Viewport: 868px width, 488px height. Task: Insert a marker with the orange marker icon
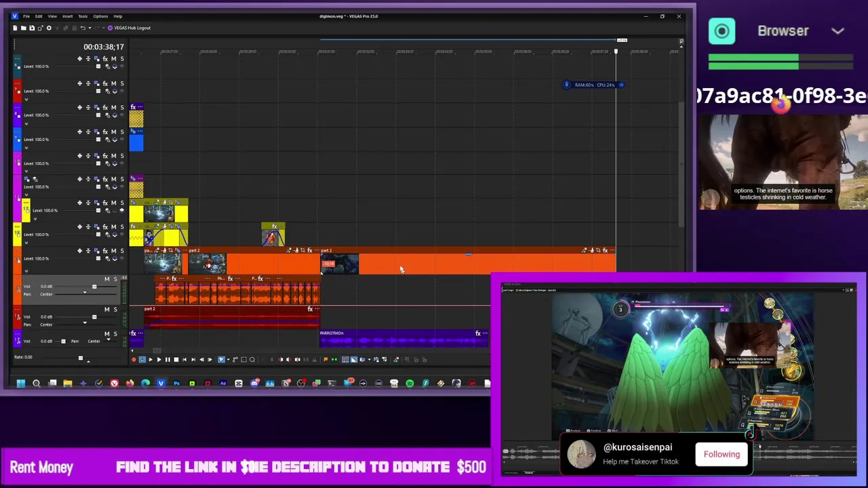click(x=325, y=359)
